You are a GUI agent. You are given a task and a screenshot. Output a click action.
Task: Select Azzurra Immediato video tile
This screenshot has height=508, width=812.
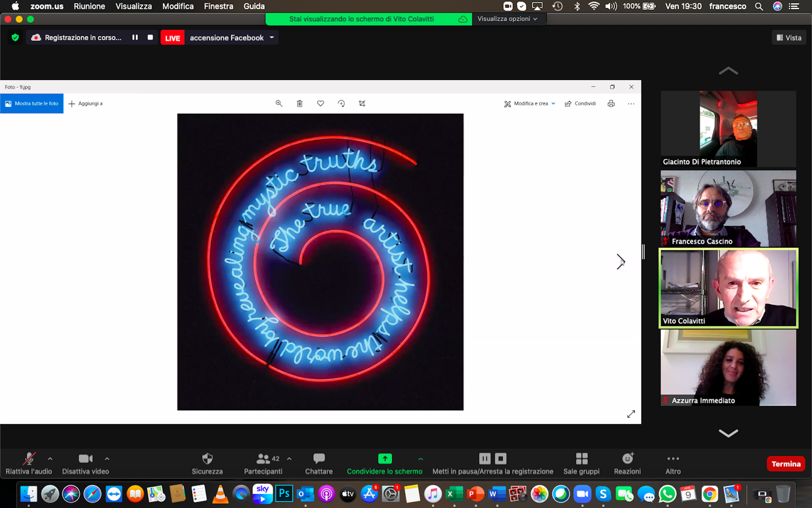tap(728, 367)
